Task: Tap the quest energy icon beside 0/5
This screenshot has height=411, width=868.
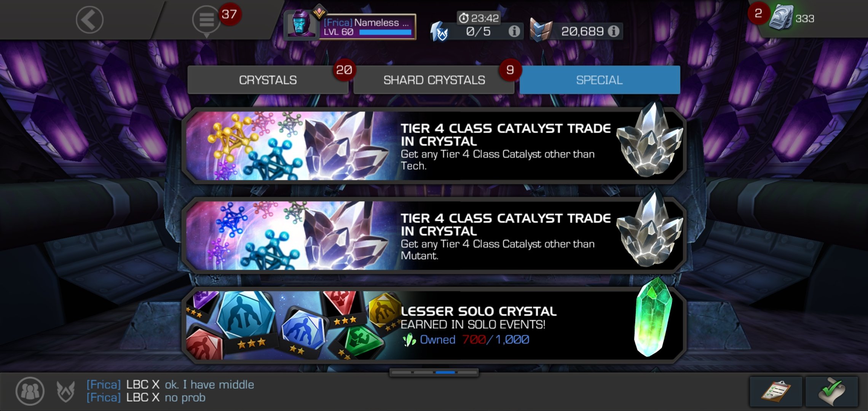Action: click(440, 32)
